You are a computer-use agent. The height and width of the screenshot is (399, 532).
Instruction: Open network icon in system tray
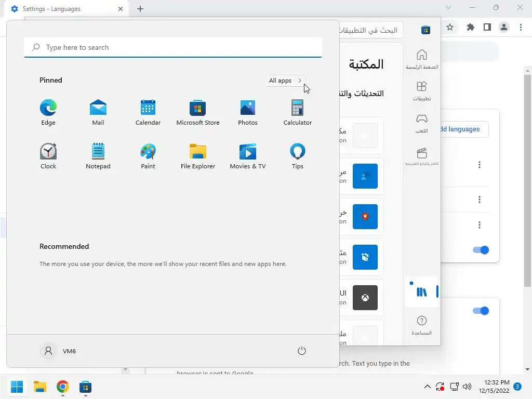coord(454,387)
